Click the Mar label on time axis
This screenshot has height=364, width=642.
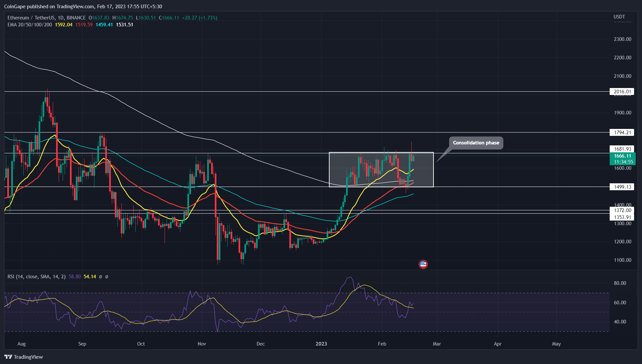tap(437, 344)
